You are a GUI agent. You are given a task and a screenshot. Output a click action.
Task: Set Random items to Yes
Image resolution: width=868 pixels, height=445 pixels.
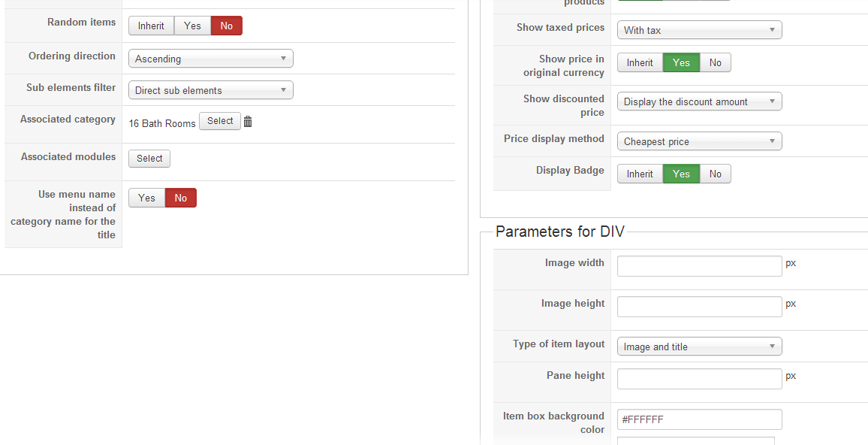pyautogui.click(x=192, y=26)
